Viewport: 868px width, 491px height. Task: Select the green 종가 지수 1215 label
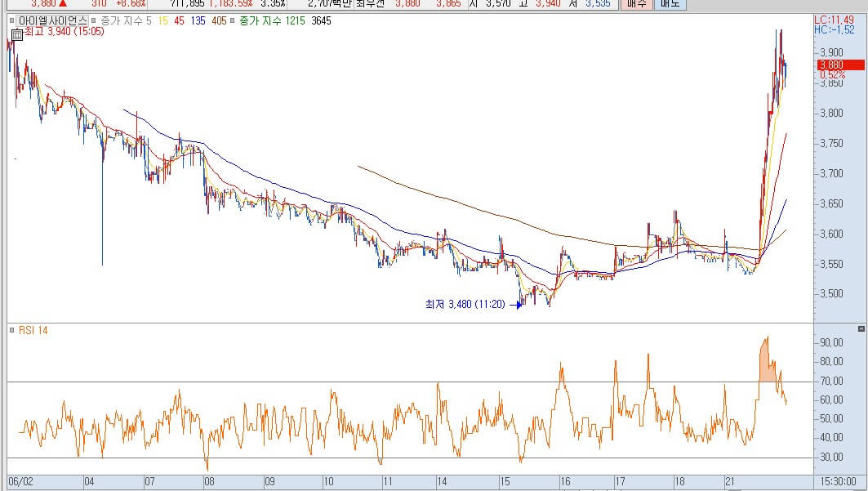coord(272,20)
